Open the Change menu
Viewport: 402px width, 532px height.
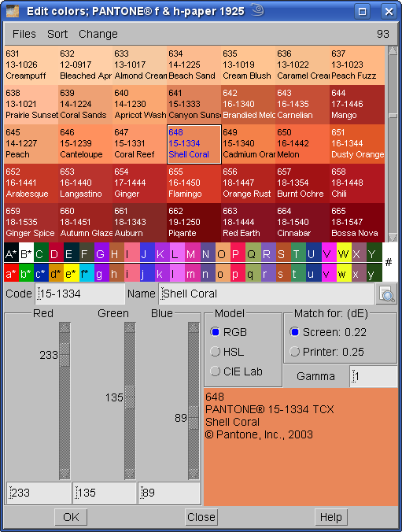click(x=98, y=34)
